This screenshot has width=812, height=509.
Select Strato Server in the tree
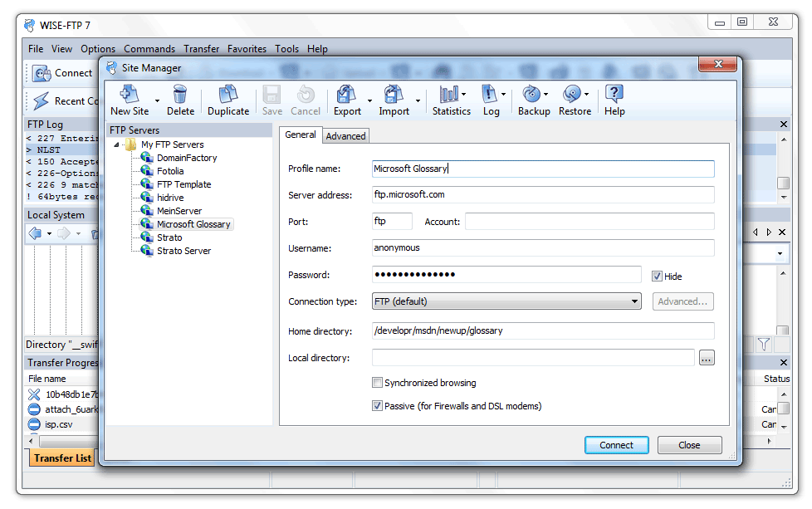point(183,251)
